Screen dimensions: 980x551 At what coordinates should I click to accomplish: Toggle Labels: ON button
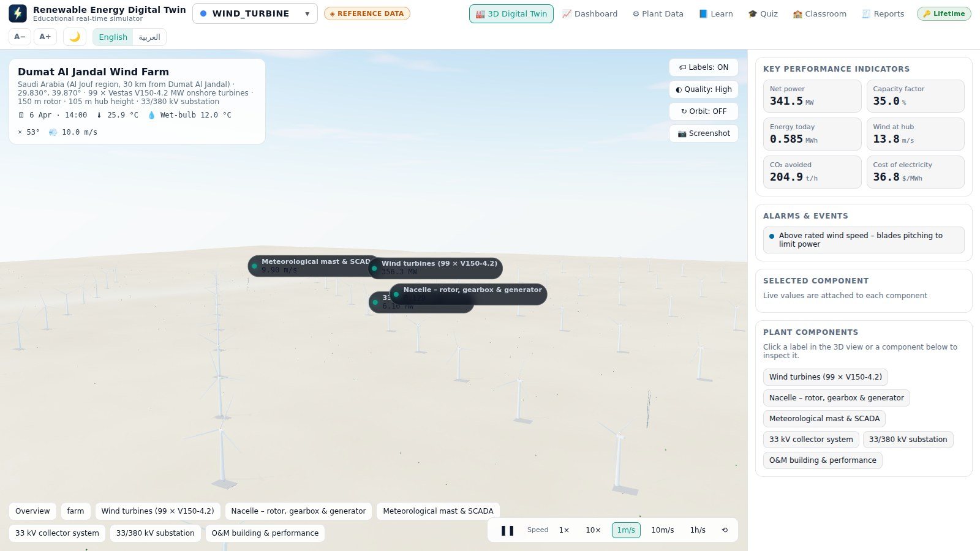coord(704,67)
